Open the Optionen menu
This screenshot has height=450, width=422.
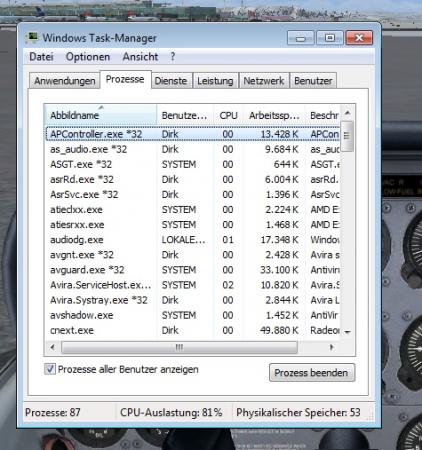pos(88,57)
